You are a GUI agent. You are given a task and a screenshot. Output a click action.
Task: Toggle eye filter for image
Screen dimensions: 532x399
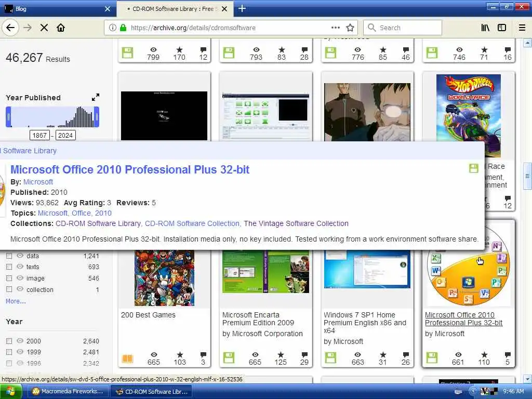point(20,278)
